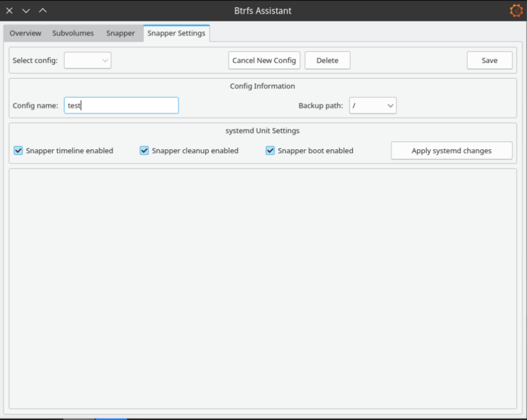The height and width of the screenshot is (420, 527).
Task: Maximize window using the up chevron icon
Action: point(43,10)
